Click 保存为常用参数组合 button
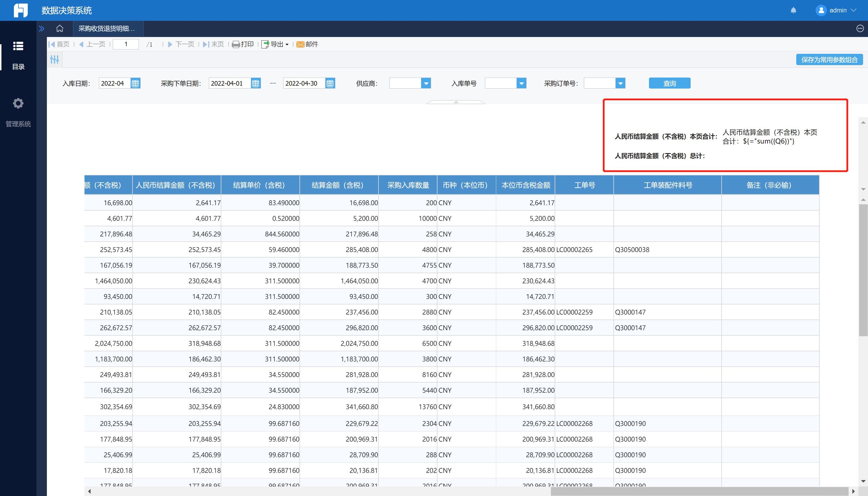 click(829, 60)
